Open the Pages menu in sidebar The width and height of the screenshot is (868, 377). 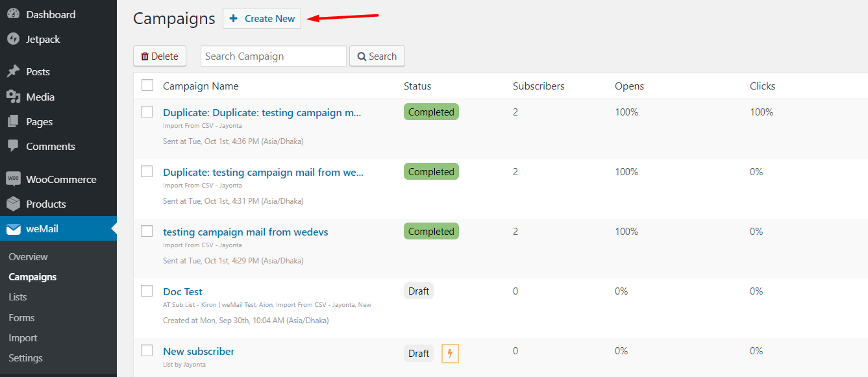pos(39,121)
